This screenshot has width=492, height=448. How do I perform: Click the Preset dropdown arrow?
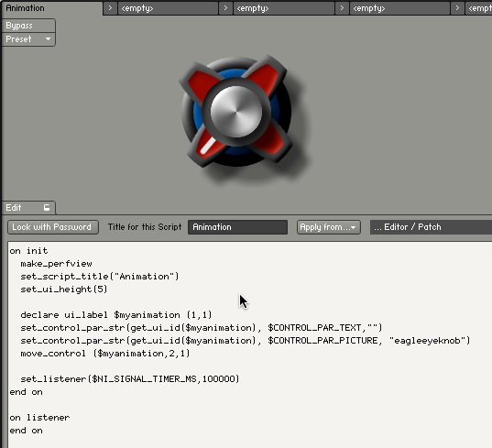(x=48, y=39)
